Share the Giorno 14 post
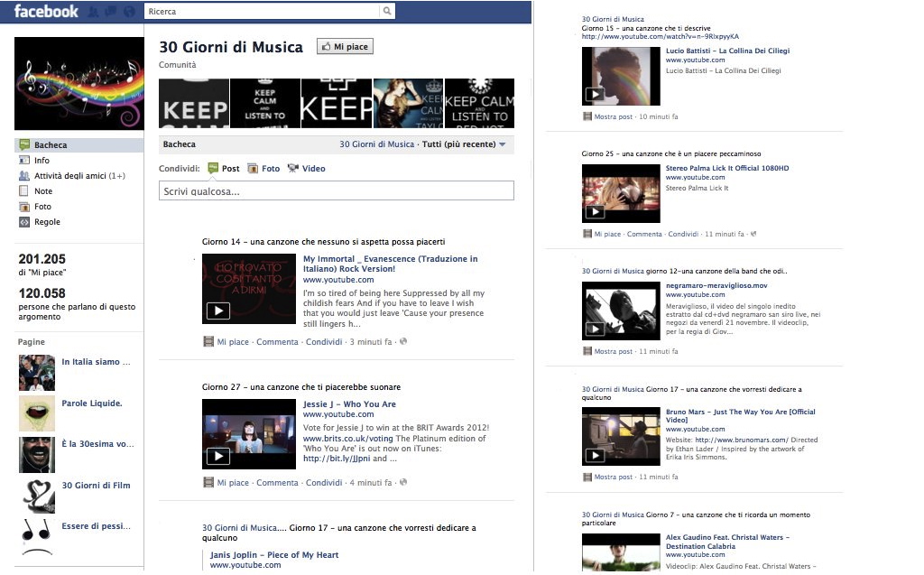Screen dimensions: 924x575 click(324, 342)
